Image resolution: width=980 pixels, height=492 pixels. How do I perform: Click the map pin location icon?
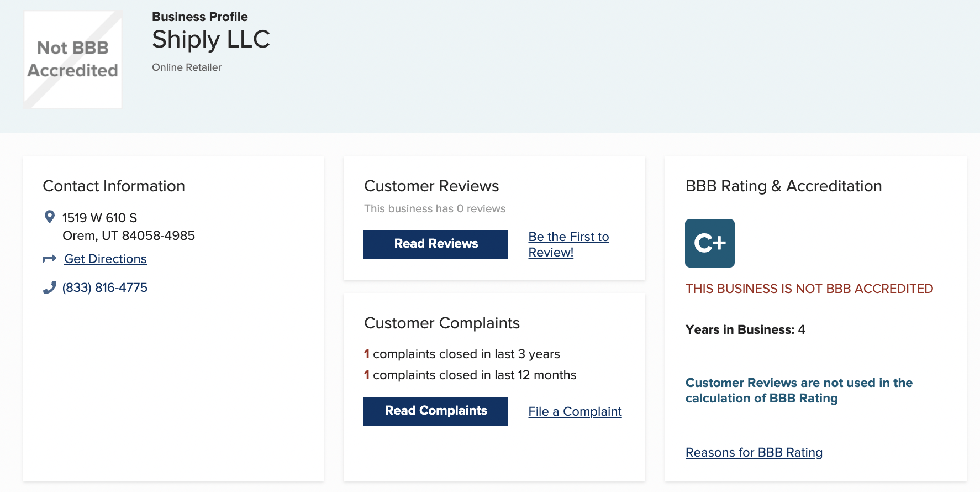(50, 217)
